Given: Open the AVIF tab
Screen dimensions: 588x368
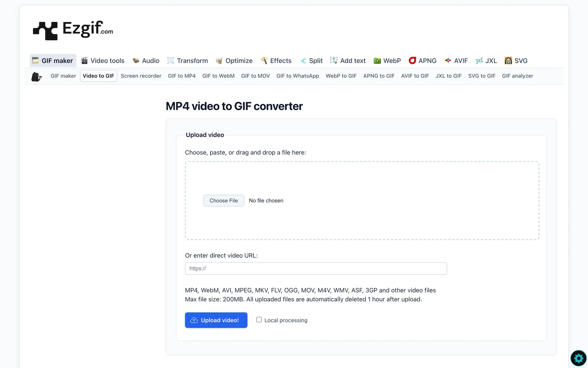Looking at the screenshot, I should point(456,61).
